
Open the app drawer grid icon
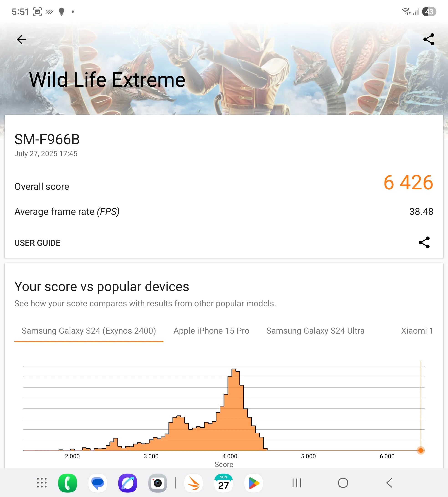(42, 483)
